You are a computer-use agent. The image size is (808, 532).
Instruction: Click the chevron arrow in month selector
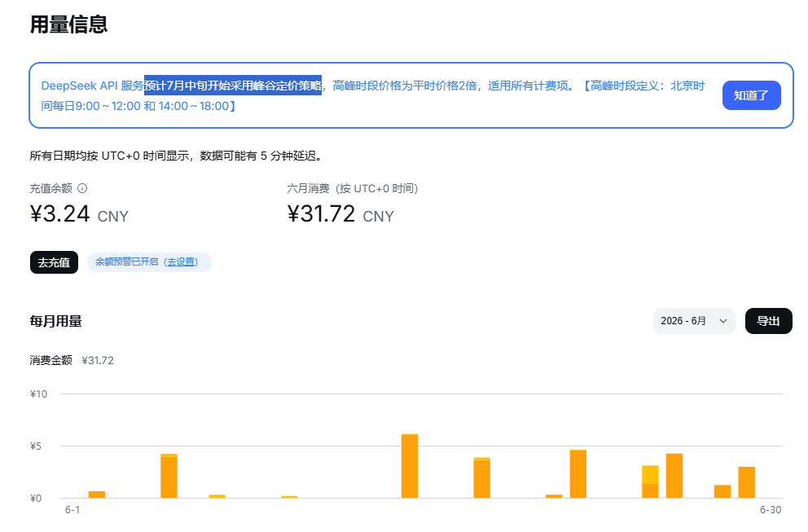tap(723, 321)
